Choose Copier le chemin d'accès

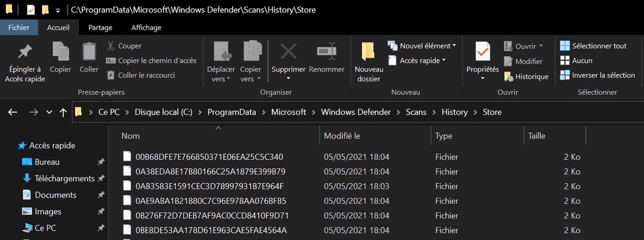point(151,60)
